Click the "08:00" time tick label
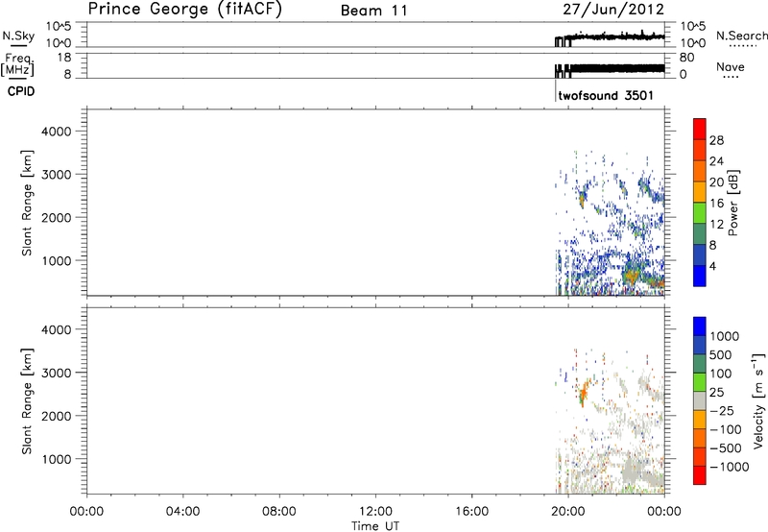The height and width of the screenshot is (532, 768). click(x=279, y=512)
